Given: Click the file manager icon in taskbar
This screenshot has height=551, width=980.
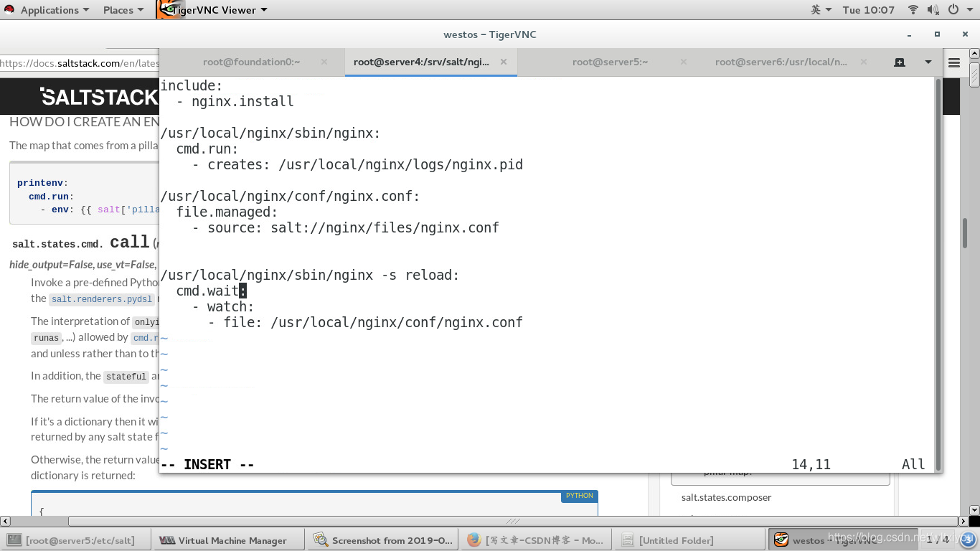Looking at the screenshot, I should [627, 540].
